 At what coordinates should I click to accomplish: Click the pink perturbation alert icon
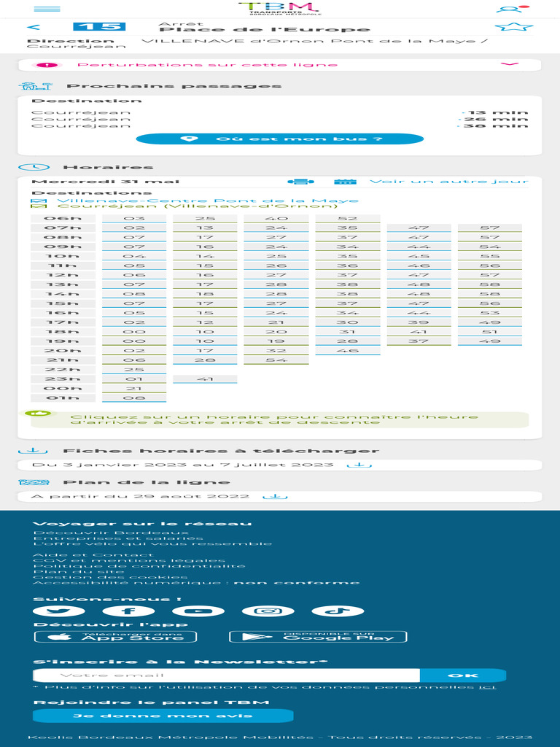[x=47, y=65]
